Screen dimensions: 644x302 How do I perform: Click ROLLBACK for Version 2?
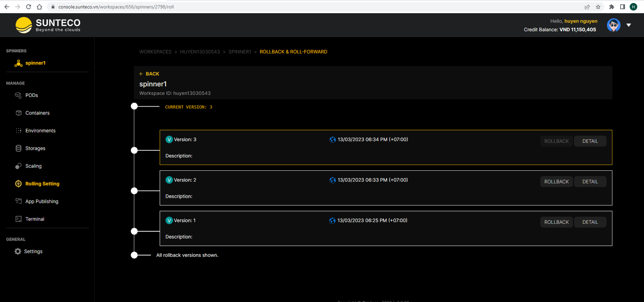557,182
